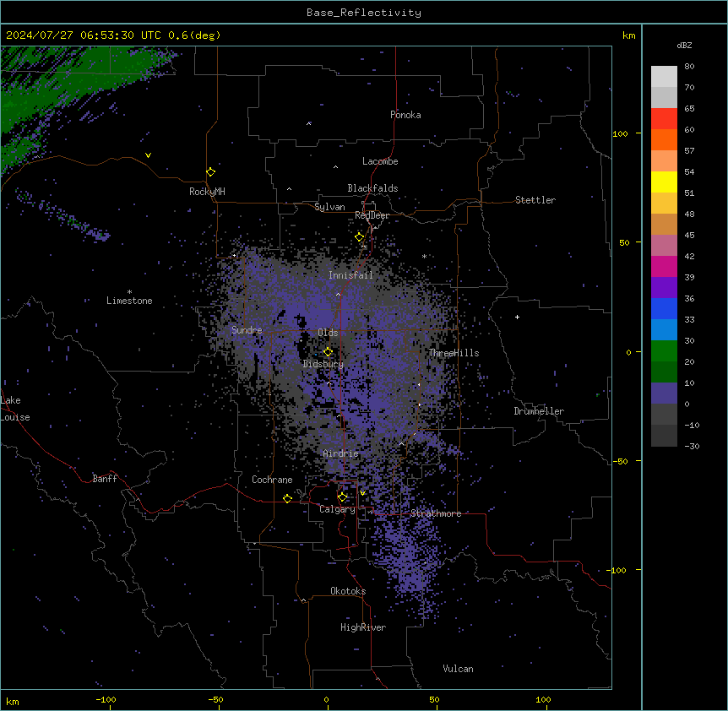This screenshot has height=711, width=728.
Task: Click the Base_Reflectivity title
Action: (364, 13)
